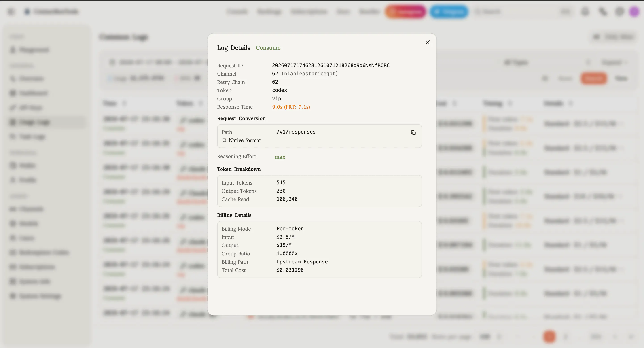Close the Log Details dialog
The width and height of the screenshot is (644, 348).
tap(428, 42)
